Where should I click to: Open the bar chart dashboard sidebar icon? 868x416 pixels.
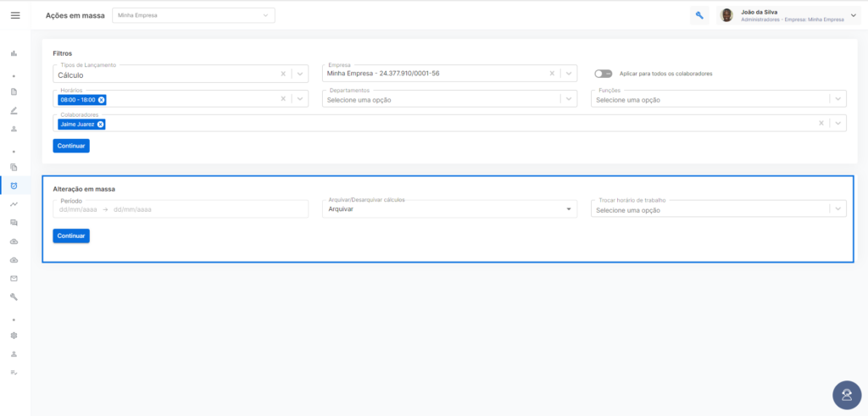14,53
